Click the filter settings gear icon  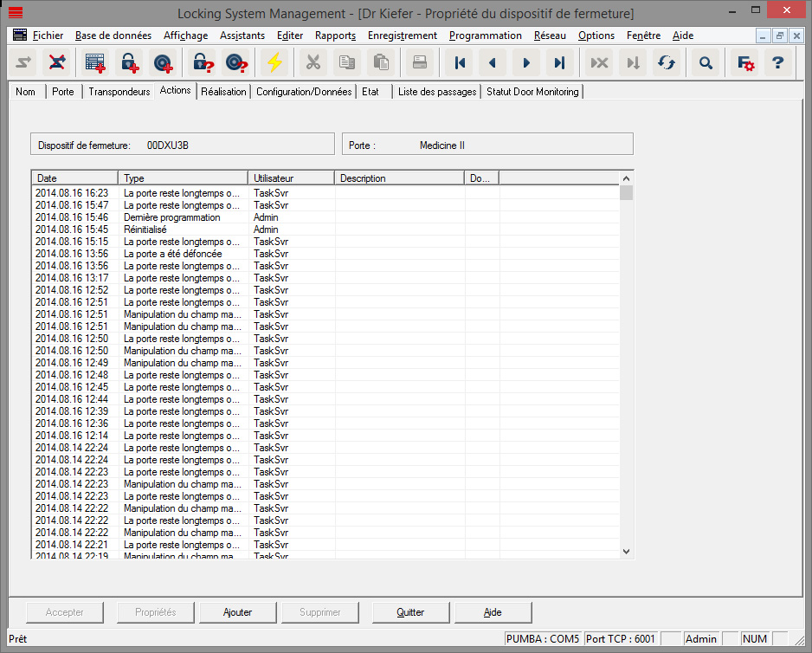[744, 63]
